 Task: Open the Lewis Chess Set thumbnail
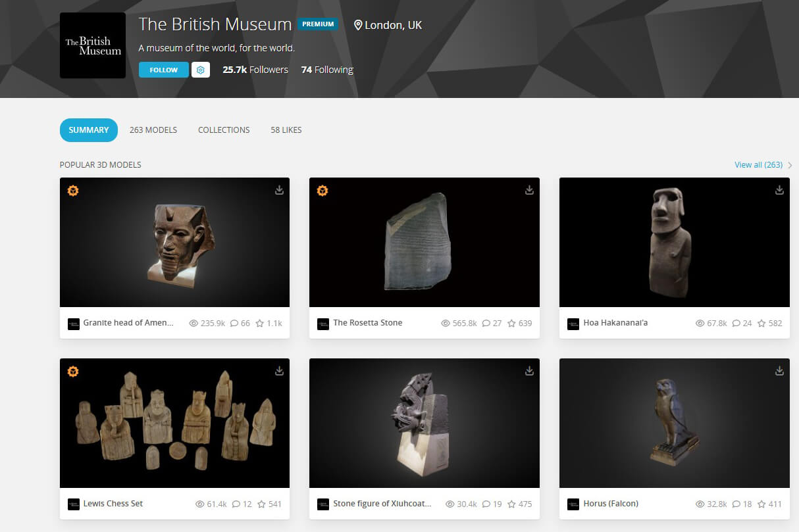click(x=174, y=423)
